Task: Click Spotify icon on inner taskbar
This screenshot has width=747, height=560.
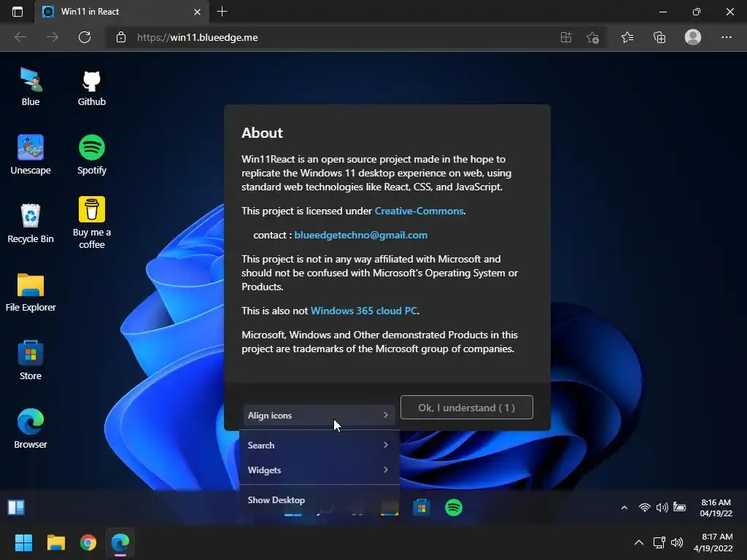Action: pyautogui.click(x=454, y=507)
